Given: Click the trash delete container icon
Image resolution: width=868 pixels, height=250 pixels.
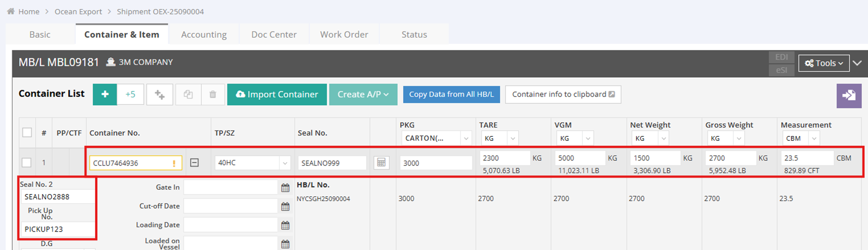Looking at the screenshot, I should point(213,94).
